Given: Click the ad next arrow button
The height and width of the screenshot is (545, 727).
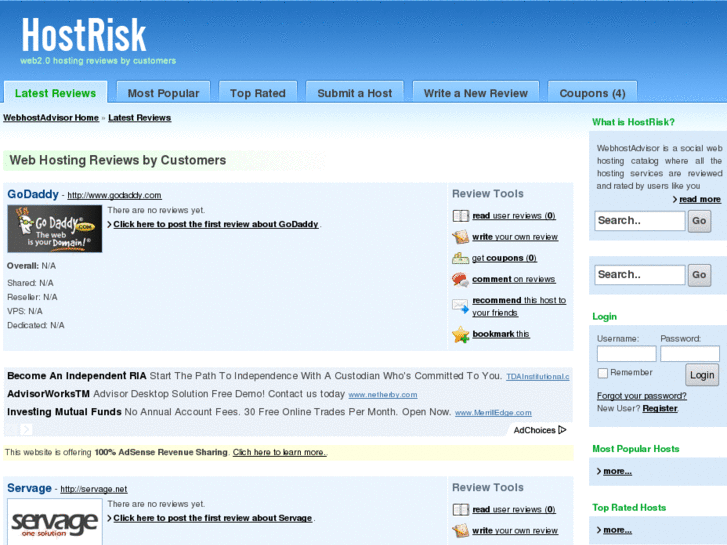Looking at the screenshot, I should (x=26, y=430).
